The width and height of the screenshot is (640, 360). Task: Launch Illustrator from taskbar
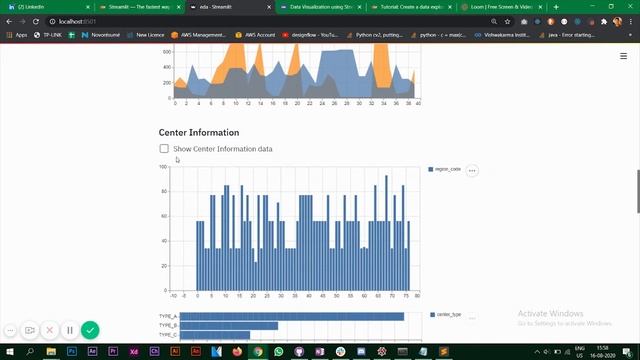(x=175, y=351)
